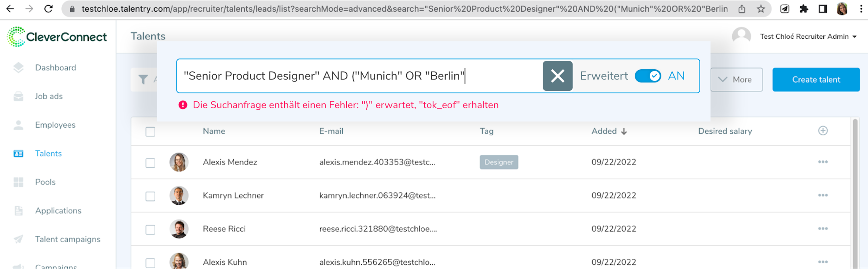868x269 pixels.
Task: Click the add column plus icon
Action: (x=823, y=131)
